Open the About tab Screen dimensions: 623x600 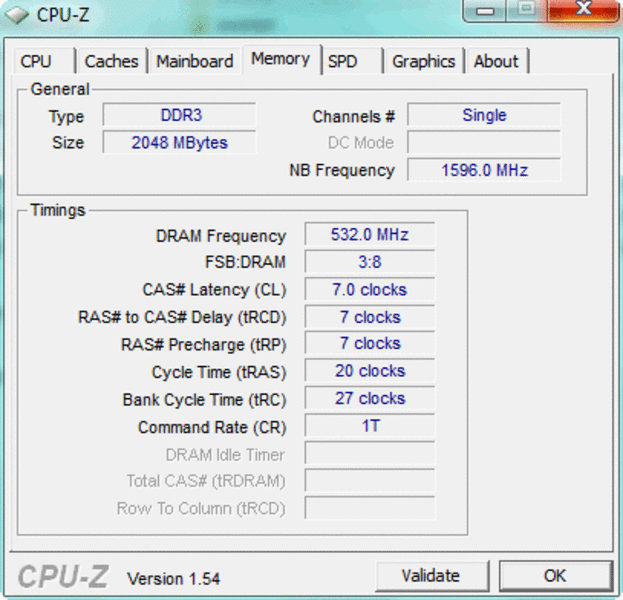[x=497, y=61]
